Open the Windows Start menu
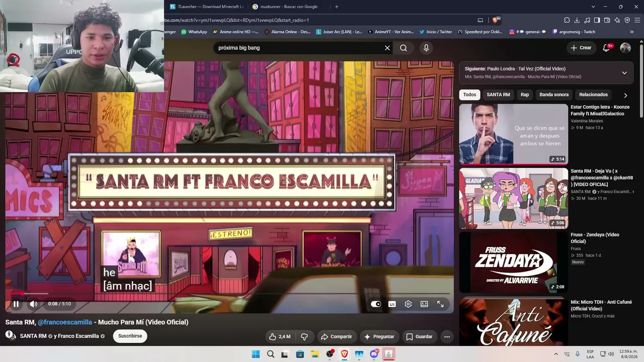 click(x=256, y=354)
